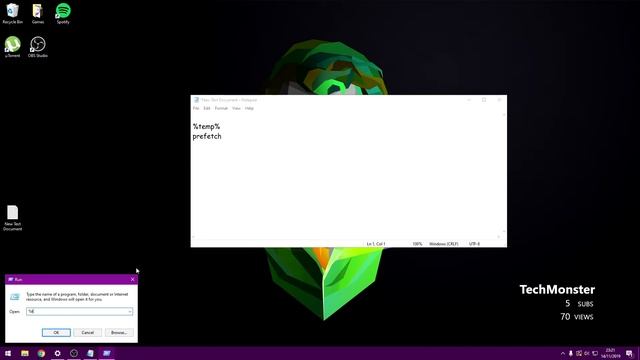Open Settings gear icon in taskbar
This screenshot has width=640, height=360.
[x=58, y=353]
